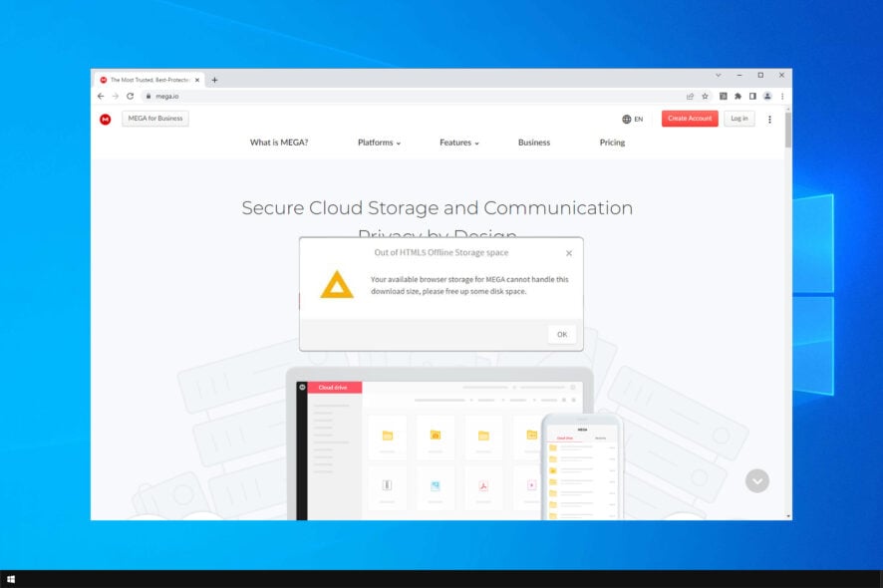
Task: Bookmark this page with the star icon
Action: pos(705,97)
